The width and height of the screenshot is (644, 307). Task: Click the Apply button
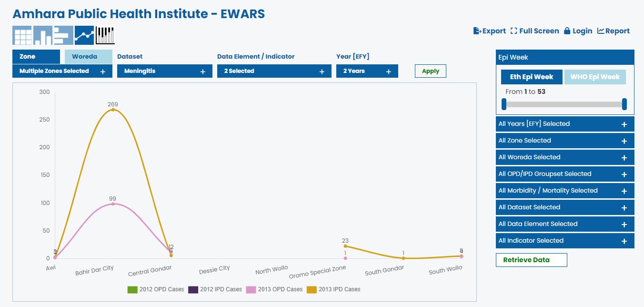point(430,71)
